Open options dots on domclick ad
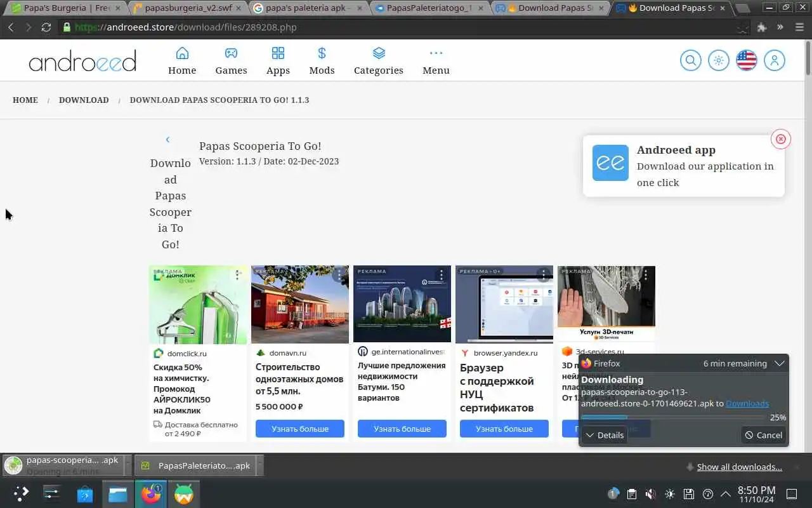This screenshot has height=508, width=812. [238, 274]
